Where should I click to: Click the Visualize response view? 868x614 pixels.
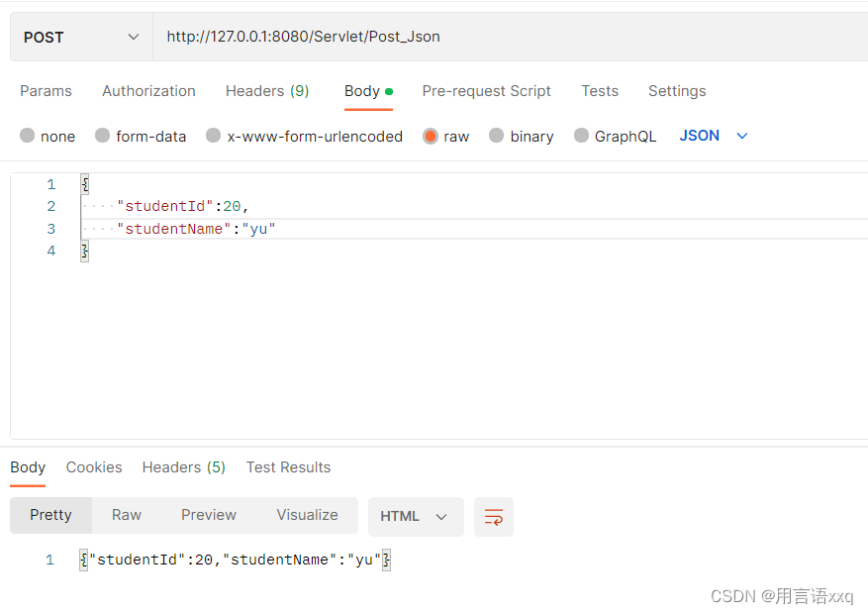307,514
